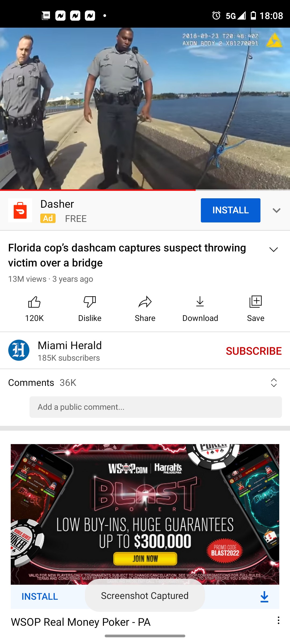Image resolution: width=290 pixels, height=644 pixels.
Task: Tap the WSOP Blast Poker ad banner
Action: pyautogui.click(x=145, y=514)
